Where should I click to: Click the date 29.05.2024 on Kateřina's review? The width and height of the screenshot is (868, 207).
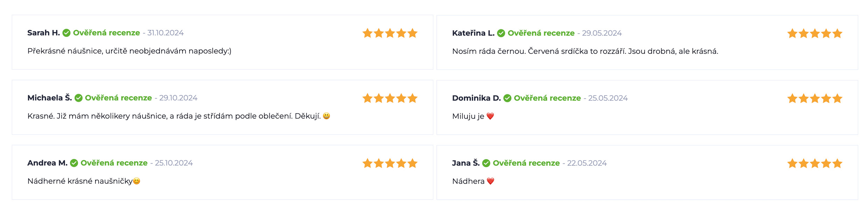tap(602, 33)
